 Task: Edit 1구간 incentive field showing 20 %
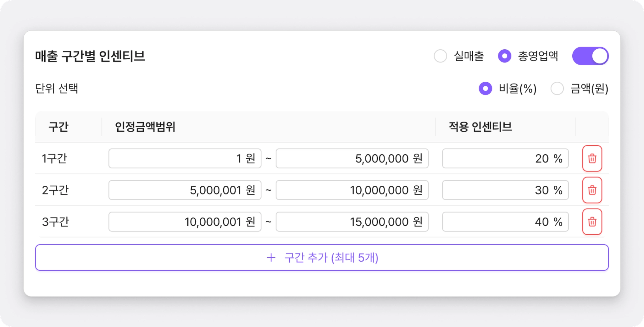pos(505,158)
